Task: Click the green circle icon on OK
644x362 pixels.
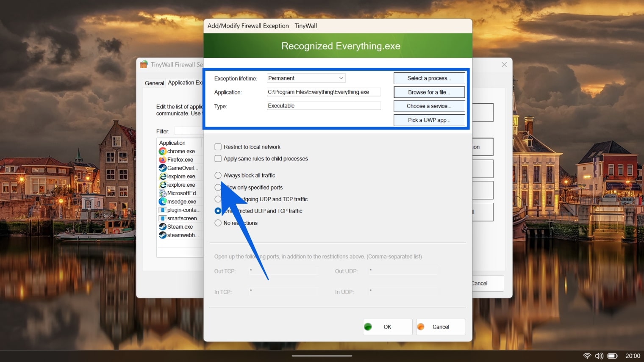Action: (368, 327)
